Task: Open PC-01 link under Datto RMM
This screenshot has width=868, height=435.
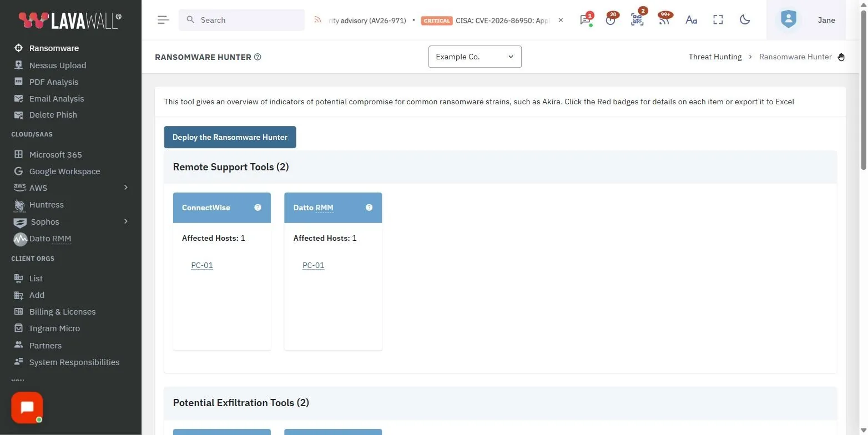Action: [314, 265]
